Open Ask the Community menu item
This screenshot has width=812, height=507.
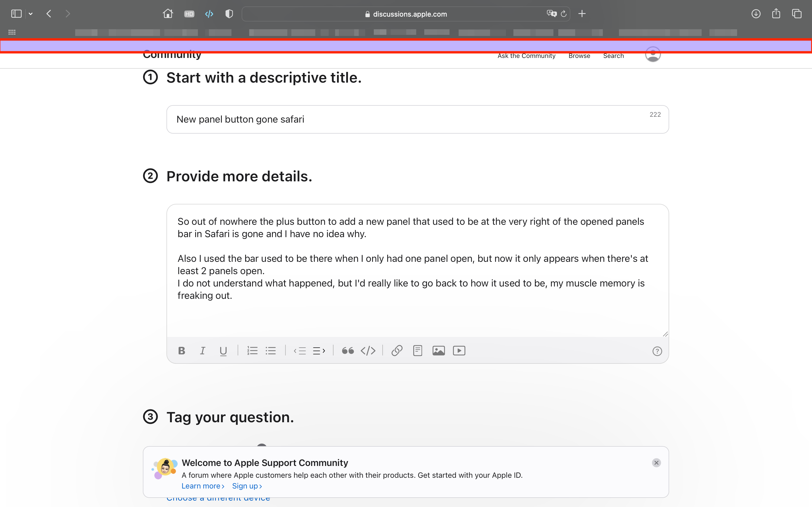(526, 56)
